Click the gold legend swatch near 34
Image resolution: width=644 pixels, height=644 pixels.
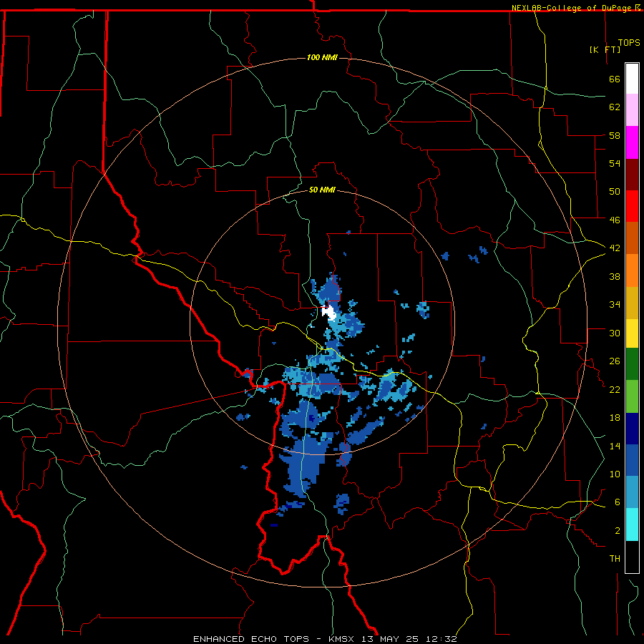coord(632,303)
